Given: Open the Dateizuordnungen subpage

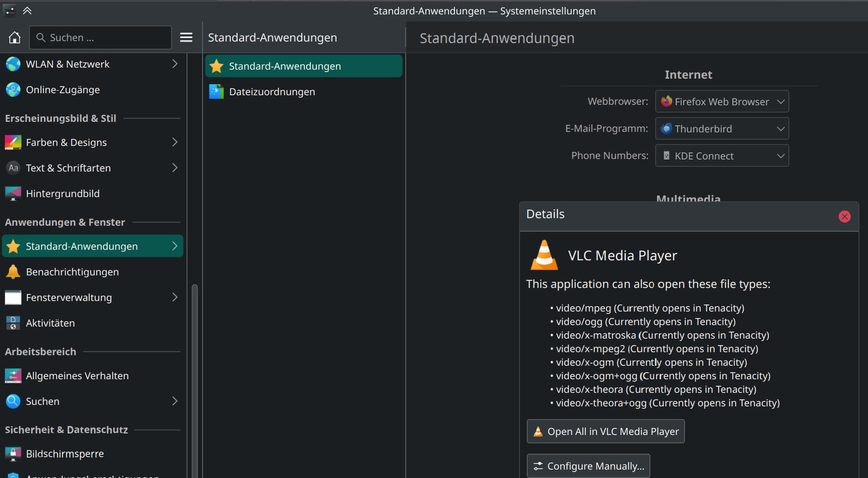Looking at the screenshot, I should coord(303,92).
